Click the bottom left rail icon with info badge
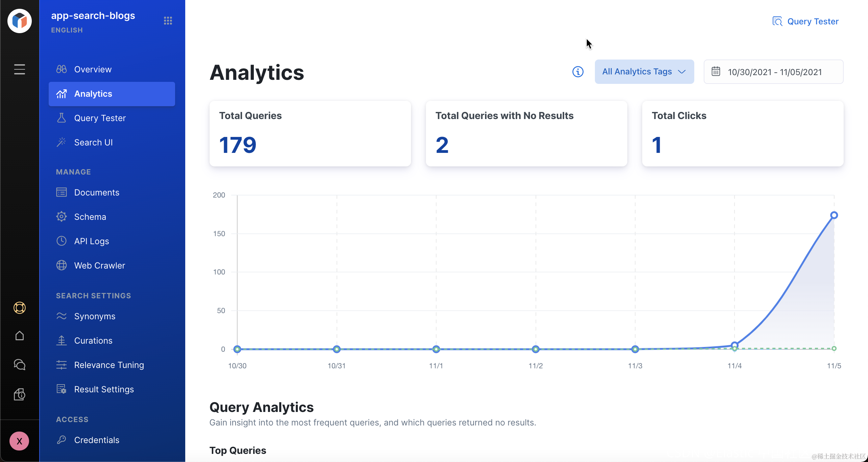Image resolution: width=868 pixels, height=462 pixels. pos(20,394)
